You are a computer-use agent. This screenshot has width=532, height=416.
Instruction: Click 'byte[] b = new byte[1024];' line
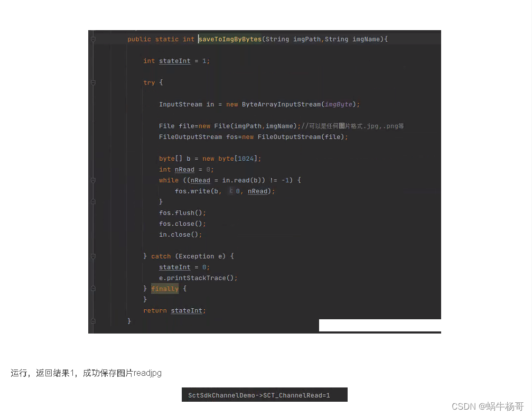click(x=210, y=159)
